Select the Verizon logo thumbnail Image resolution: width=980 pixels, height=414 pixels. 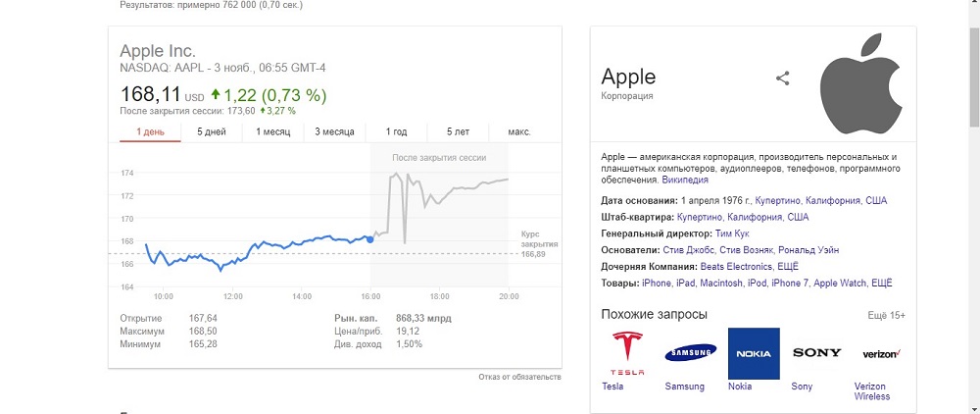880,353
